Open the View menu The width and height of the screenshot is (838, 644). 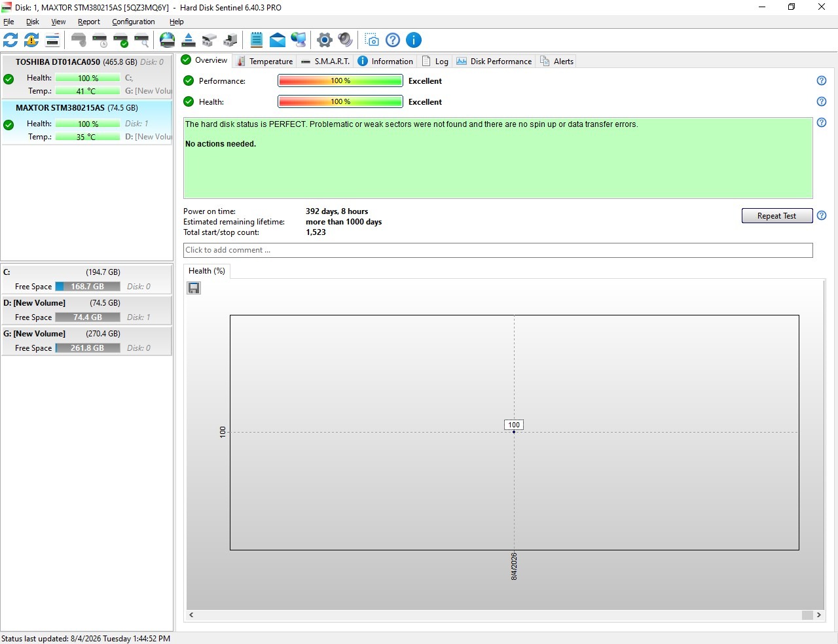pos(58,22)
